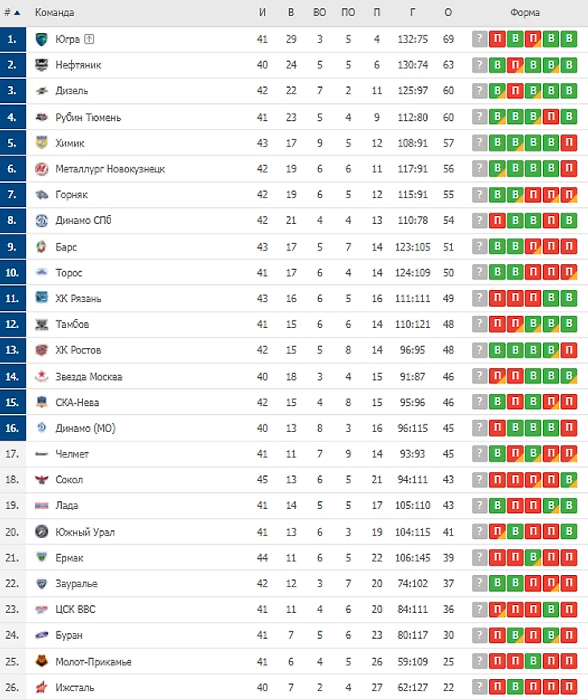Click the Ижсталь star logo icon

tap(42, 687)
